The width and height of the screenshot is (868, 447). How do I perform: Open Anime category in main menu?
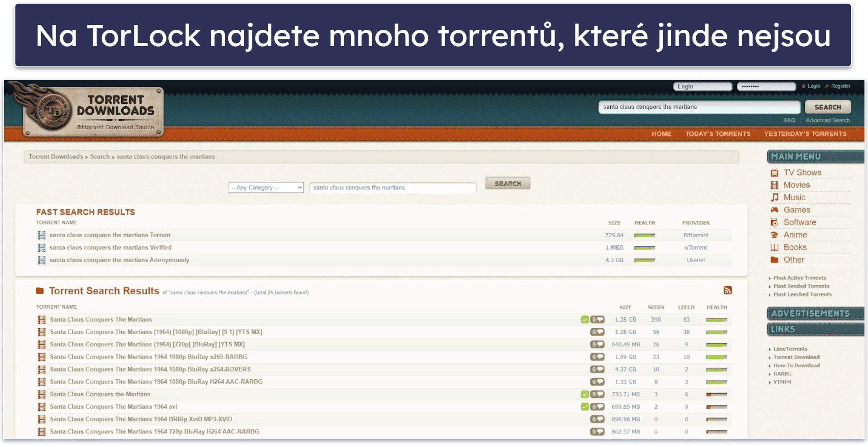click(795, 235)
